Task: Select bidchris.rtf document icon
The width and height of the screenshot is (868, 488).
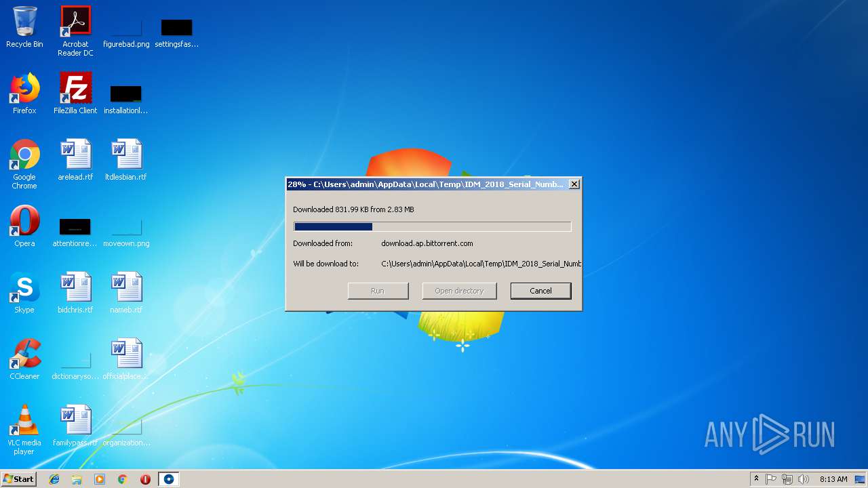Action: pos(75,293)
